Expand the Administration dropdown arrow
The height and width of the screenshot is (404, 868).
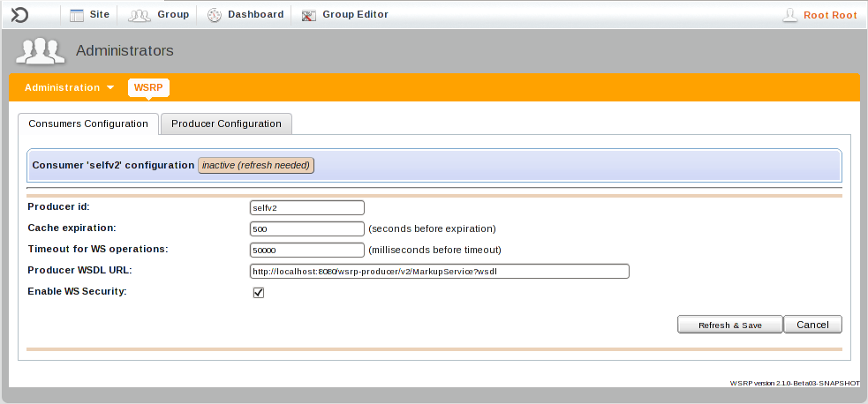110,88
